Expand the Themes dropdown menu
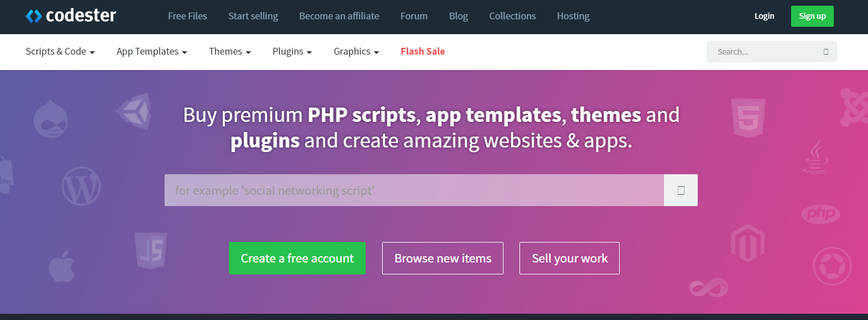Image resolution: width=868 pixels, height=320 pixels. 230,51
